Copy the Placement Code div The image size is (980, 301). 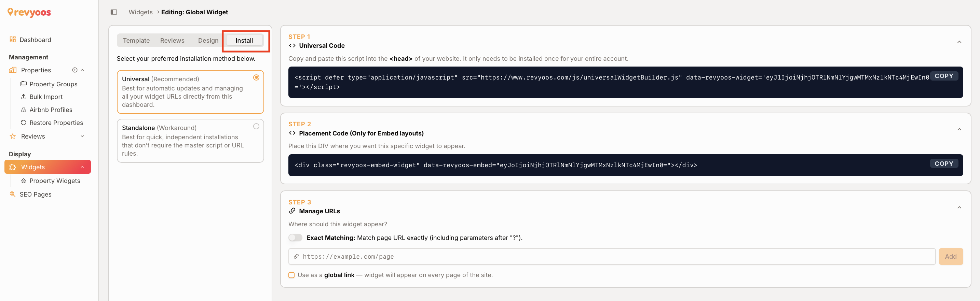pyautogui.click(x=944, y=163)
